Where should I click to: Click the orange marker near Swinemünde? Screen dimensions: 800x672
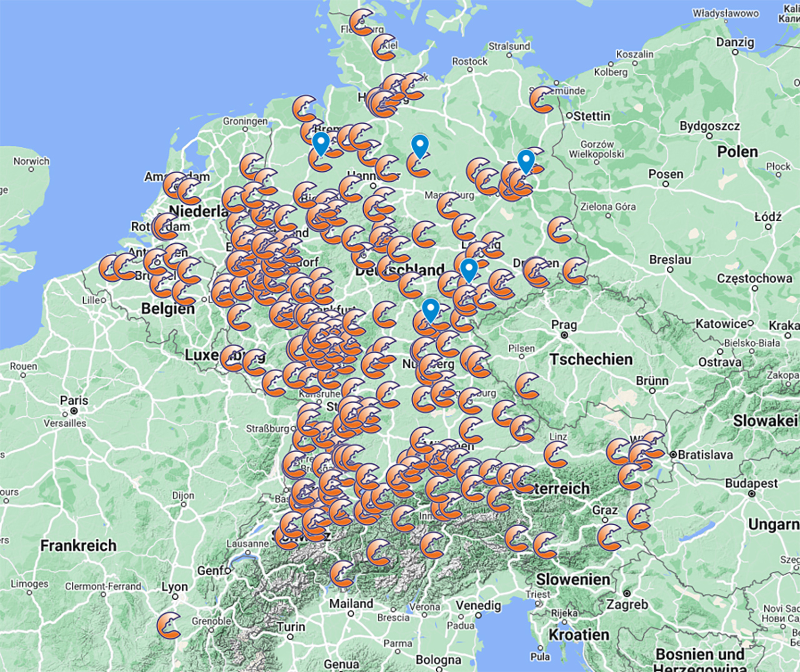tap(542, 100)
